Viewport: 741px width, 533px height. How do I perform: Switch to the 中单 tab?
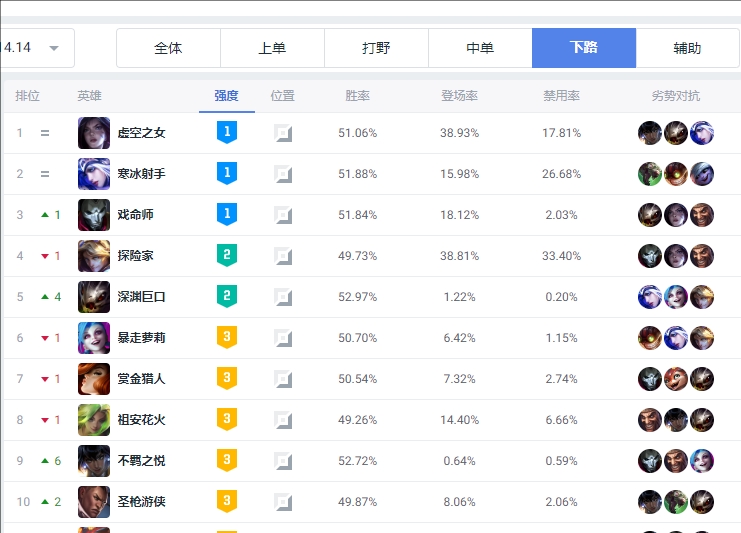480,48
